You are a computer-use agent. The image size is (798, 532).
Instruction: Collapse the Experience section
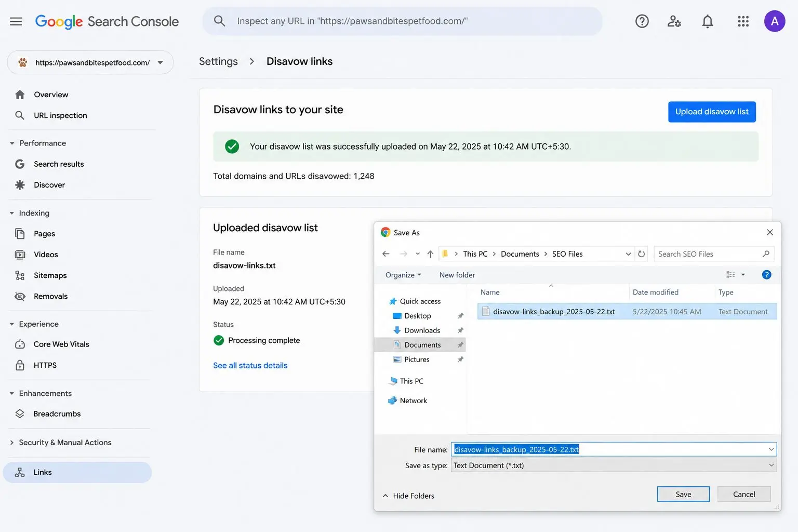tap(12, 324)
